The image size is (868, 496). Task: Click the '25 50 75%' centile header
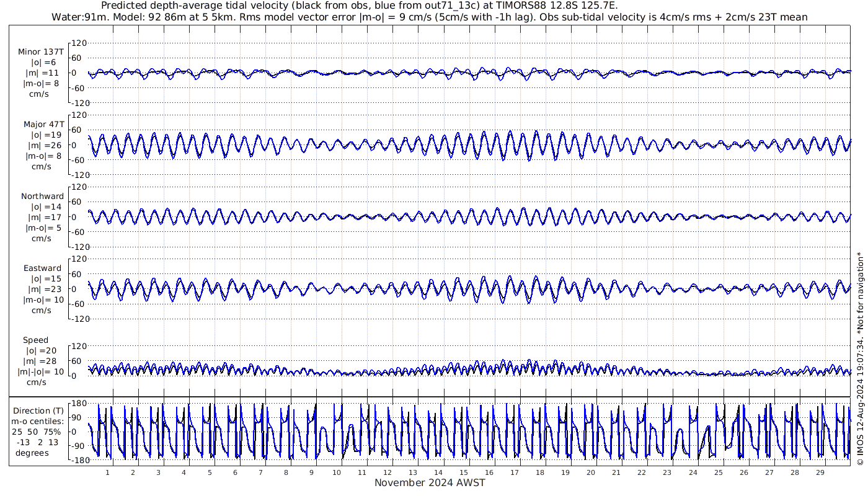36,432
